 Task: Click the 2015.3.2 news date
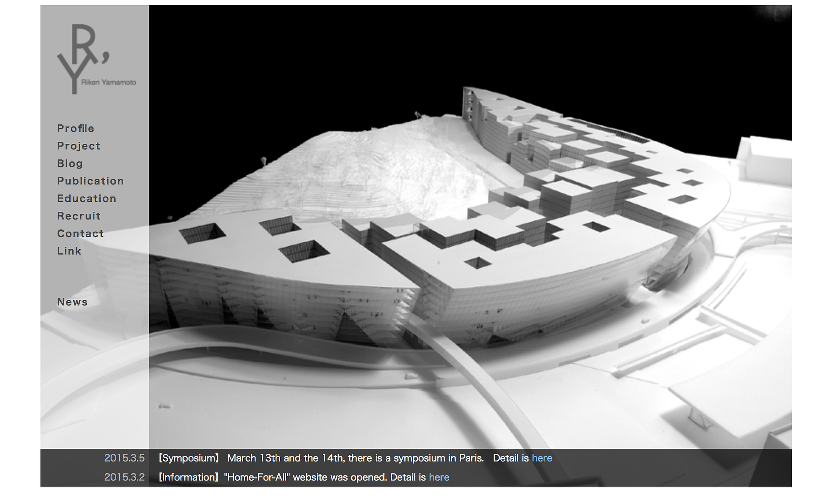(124, 478)
